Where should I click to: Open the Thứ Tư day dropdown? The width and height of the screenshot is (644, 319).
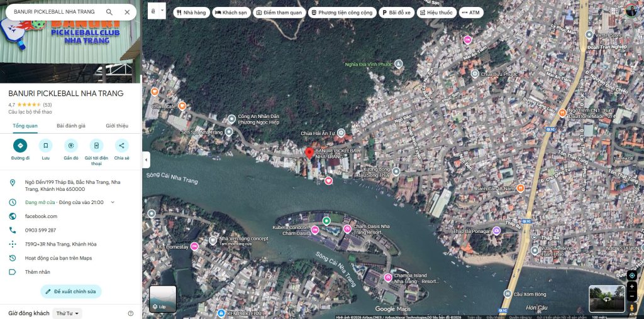coord(67,313)
